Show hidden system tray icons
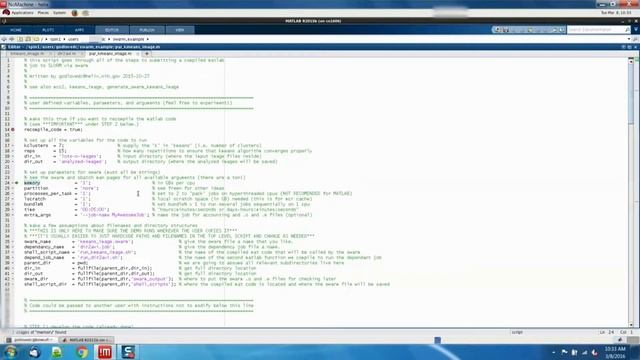 (553, 352)
